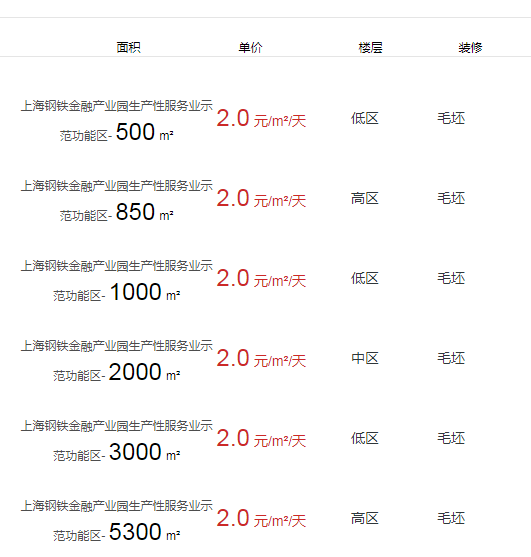This screenshot has height=557, width=531.
Task: Open the 3000 m² listing link
Action: click(x=117, y=440)
